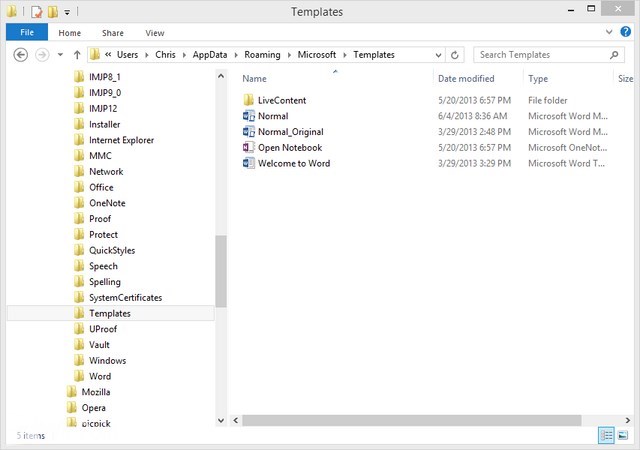Go back with the Back arrow
Screen dimensions: 640x450
(20, 55)
